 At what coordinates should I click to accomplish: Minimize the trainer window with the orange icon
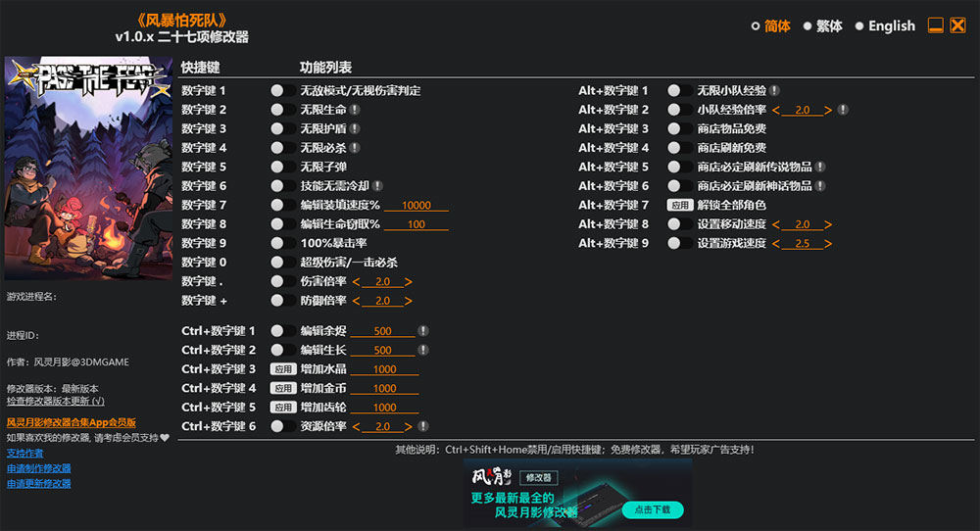(x=935, y=25)
